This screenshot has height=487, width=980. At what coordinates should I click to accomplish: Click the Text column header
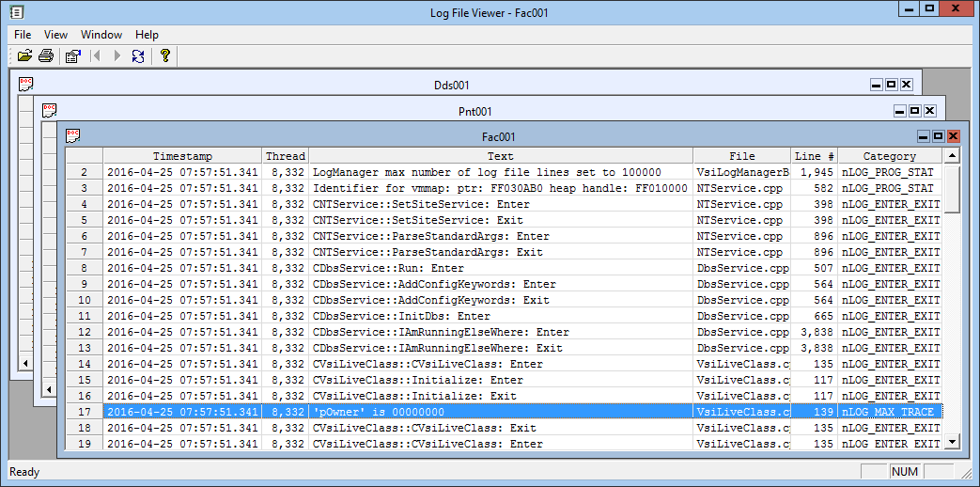click(x=501, y=156)
